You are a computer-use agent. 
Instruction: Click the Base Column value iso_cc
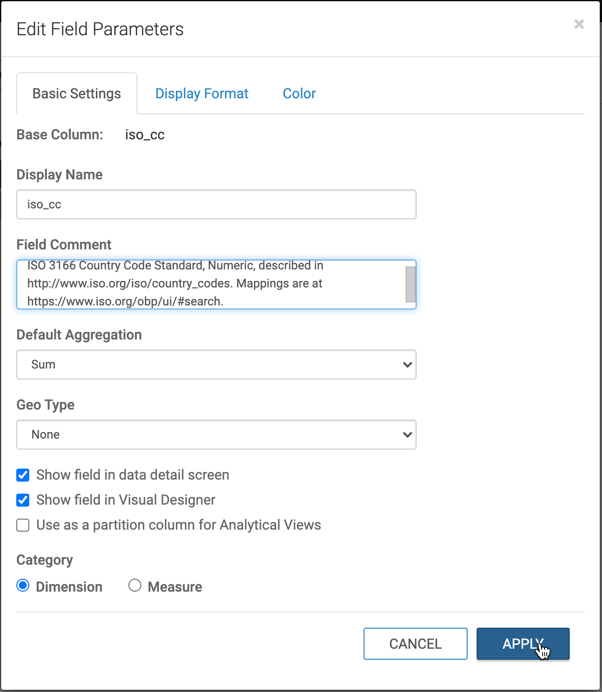click(145, 135)
